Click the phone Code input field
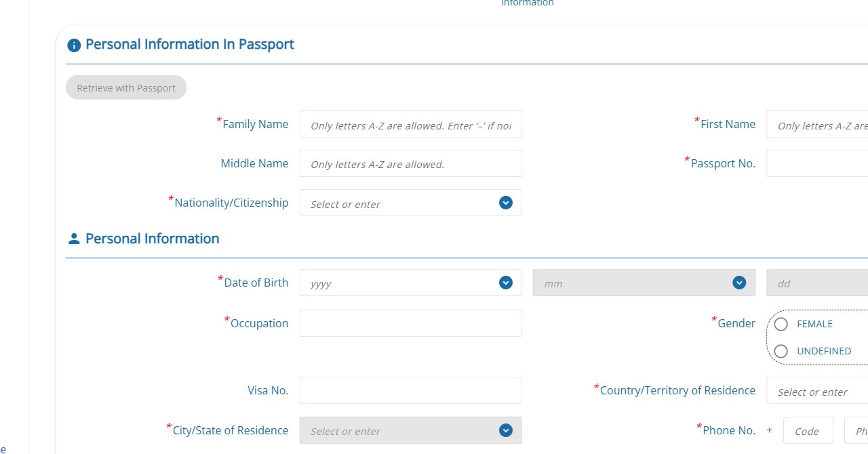This screenshot has width=868, height=454. click(808, 430)
